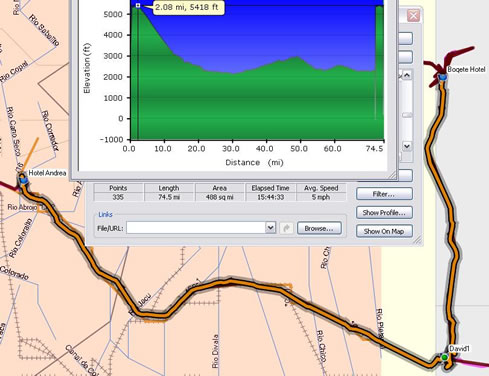Click the elevation profile cursor marker at 2.08 mi

[x=138, y=5]
